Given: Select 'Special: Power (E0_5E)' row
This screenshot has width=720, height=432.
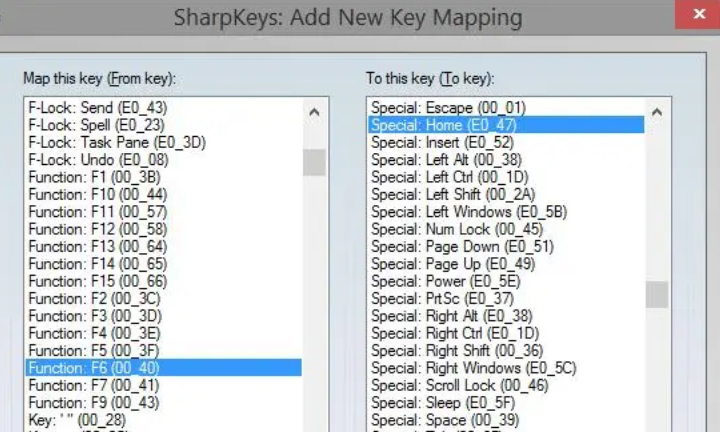Looking at the screenshot, I should pyautogui.click(x=506, y=281).
